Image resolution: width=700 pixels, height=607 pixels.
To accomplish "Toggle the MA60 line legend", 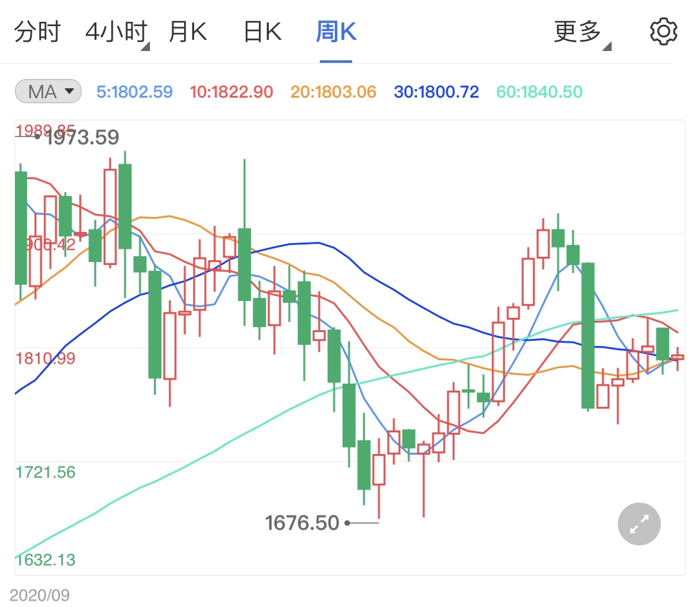I will [539, 91].
